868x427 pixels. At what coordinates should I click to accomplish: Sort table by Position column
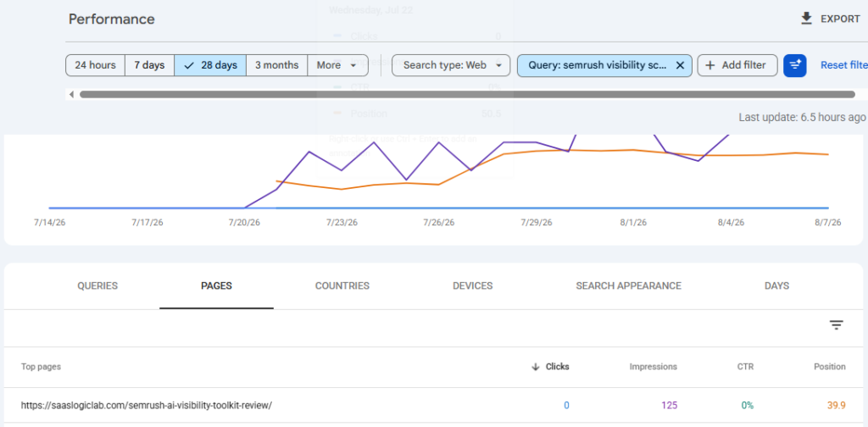pyautogui.click(x=829, y=367)
